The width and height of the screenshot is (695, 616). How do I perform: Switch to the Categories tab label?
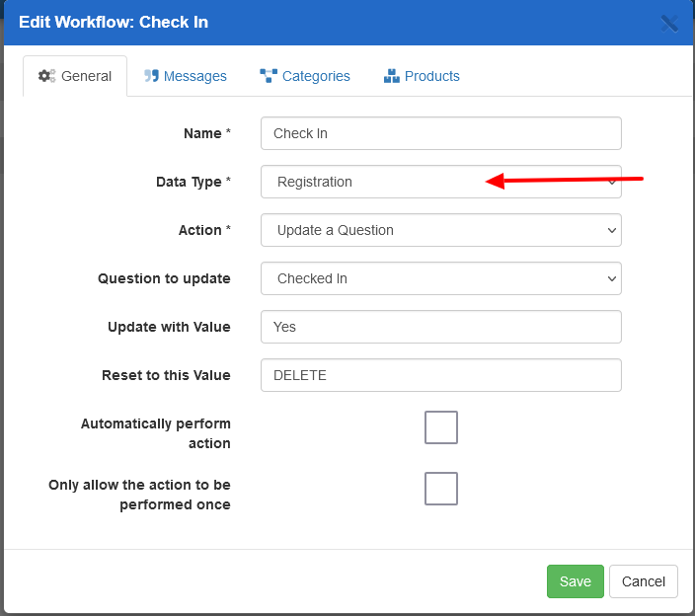pos(316,76)
